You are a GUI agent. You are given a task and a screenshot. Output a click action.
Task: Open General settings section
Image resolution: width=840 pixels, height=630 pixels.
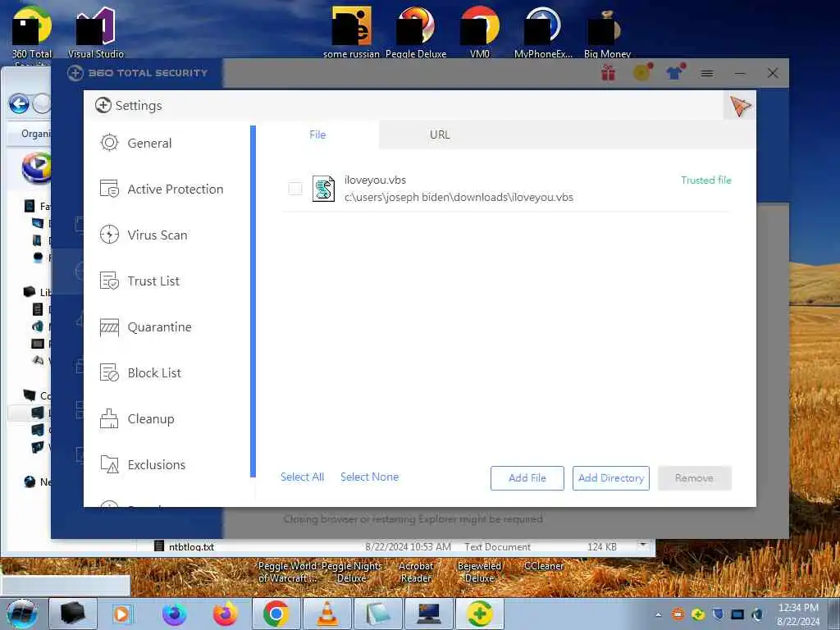(136, 143)
